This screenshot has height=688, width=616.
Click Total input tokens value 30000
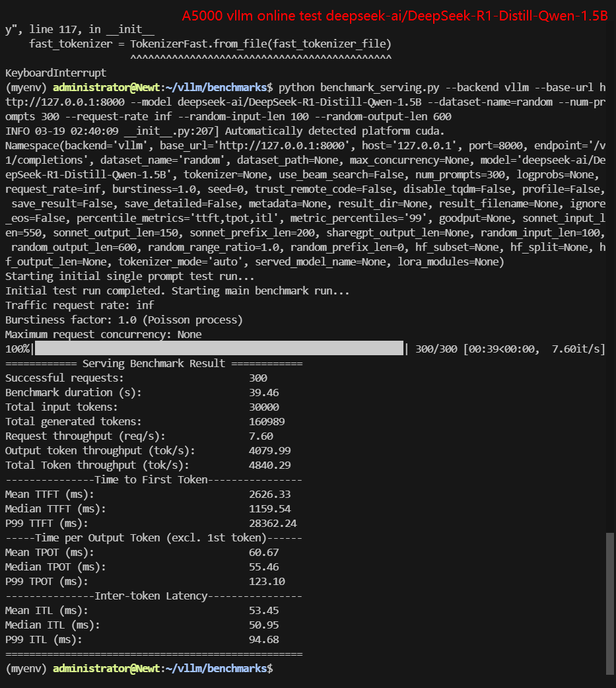[263, 407]
